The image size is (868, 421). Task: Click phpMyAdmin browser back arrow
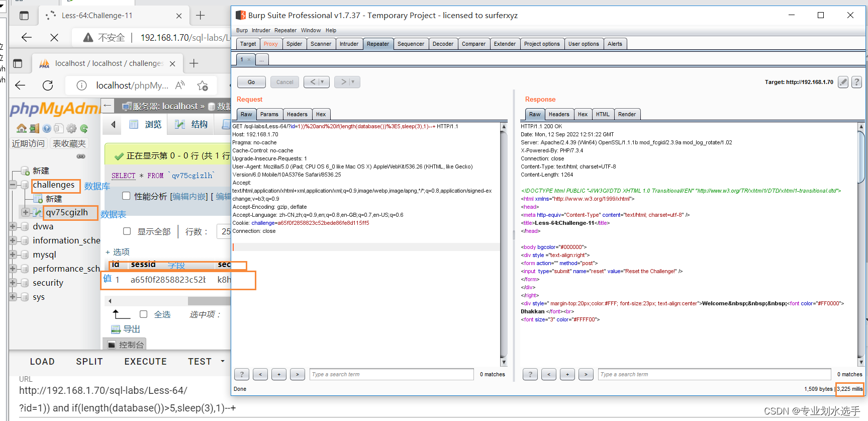[21, 86]
